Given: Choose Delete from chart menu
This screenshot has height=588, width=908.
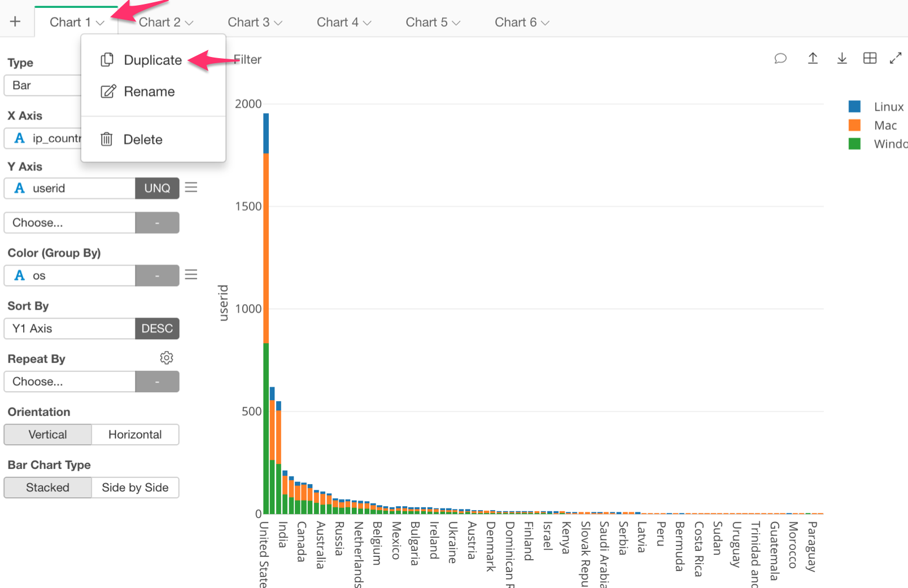Looking at the screenshot, I should [142, 139].
